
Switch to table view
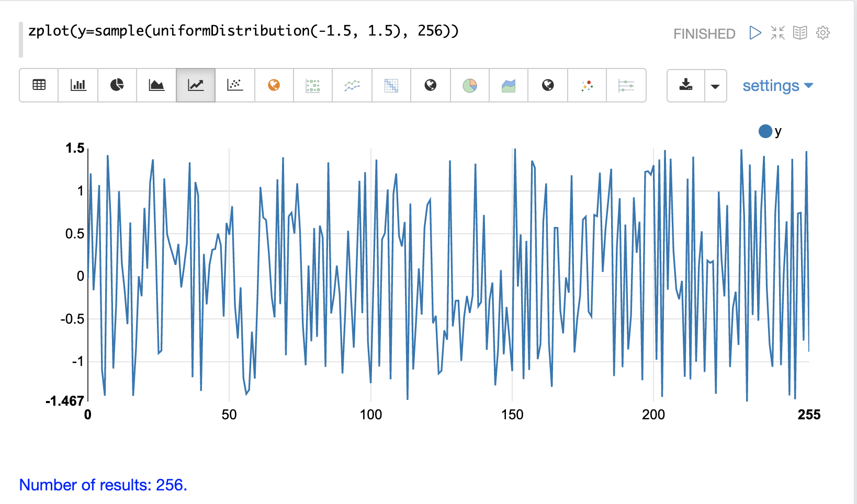(x=39, y=85)
